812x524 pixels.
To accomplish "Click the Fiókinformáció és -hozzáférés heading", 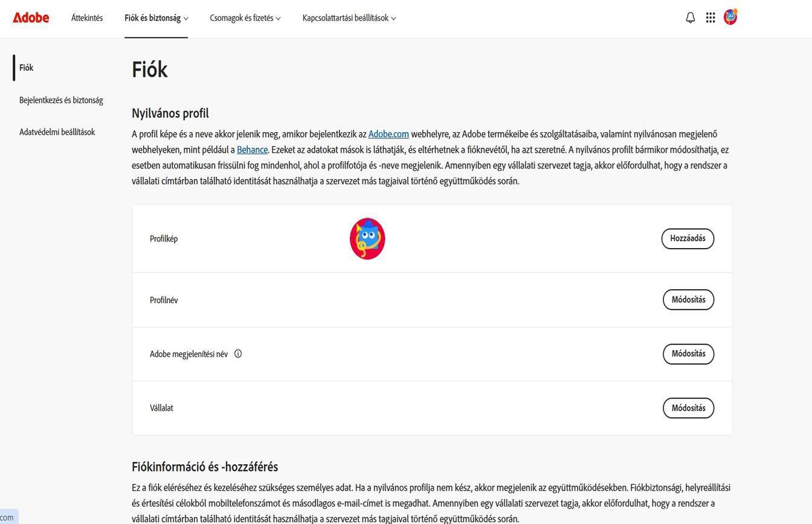I will pos(205,466).
